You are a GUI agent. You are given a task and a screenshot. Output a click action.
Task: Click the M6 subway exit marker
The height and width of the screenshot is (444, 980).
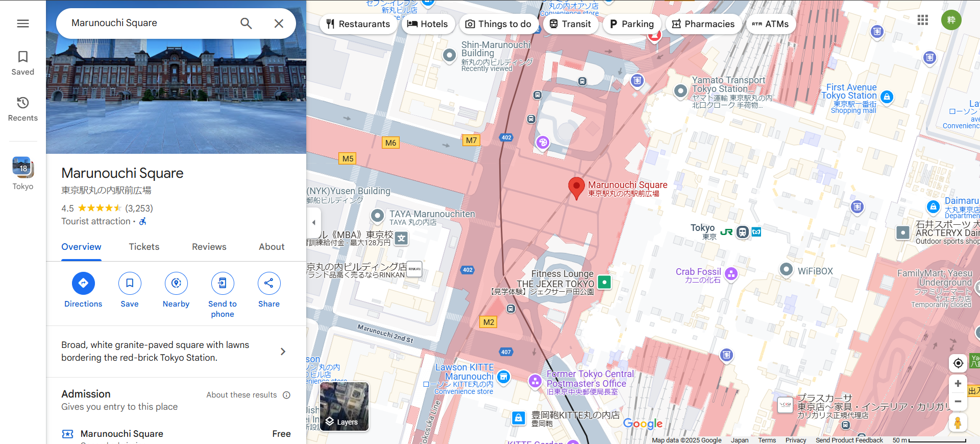click(390, 143)
